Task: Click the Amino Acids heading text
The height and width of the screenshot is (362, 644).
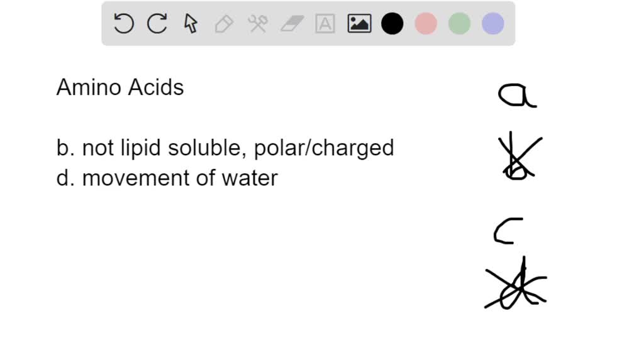Action: coord(119,87)
